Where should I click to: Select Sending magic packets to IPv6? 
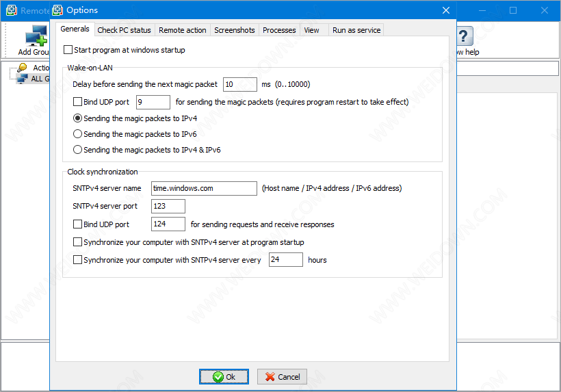tap(77, 134)
